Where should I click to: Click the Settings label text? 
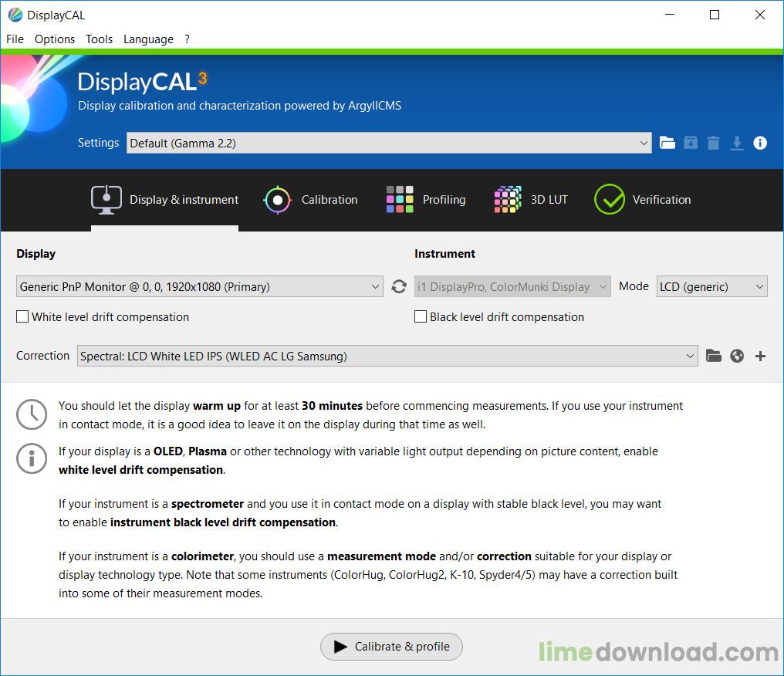98,143
